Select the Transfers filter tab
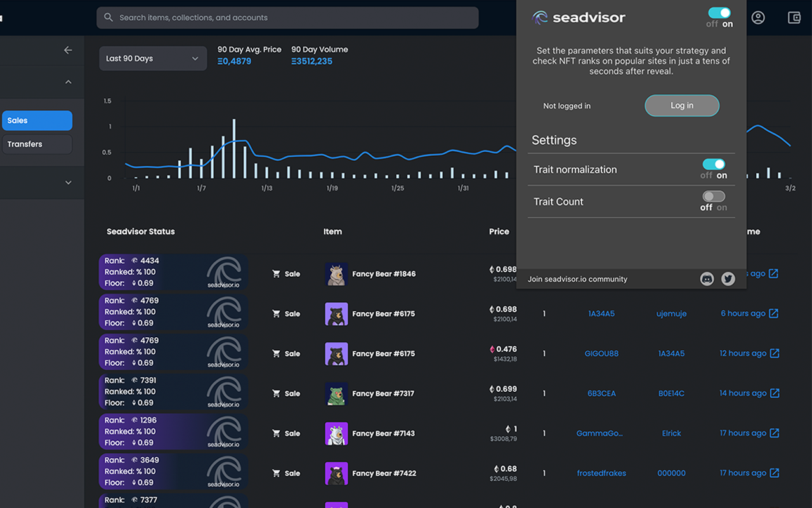The image size is (812, 508). pos(37,144)
